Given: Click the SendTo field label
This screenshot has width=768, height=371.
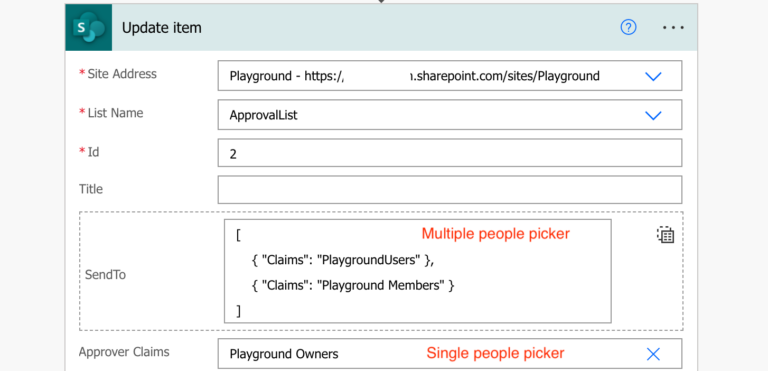Looking at the screenshot, I should click(105, 274).
